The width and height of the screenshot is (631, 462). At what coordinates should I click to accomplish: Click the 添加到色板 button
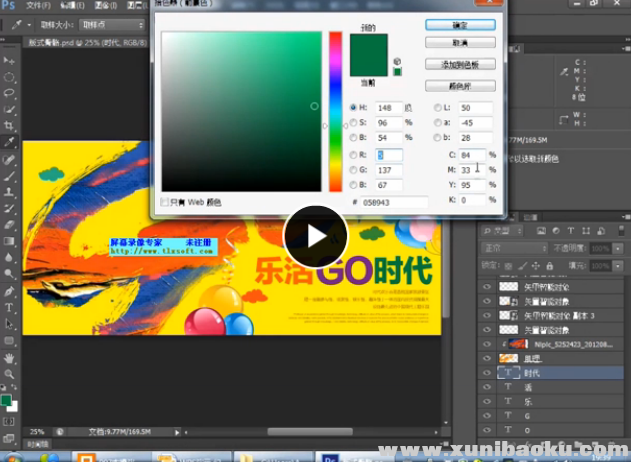pyautogui.click(x=460, y=64)
